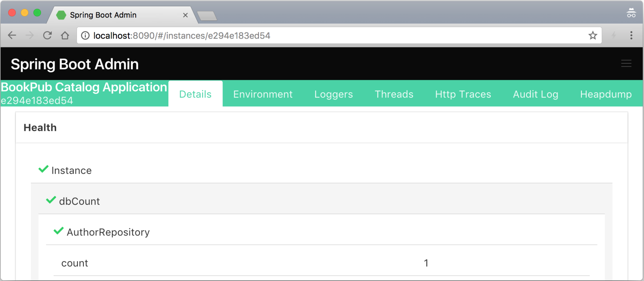644x281 pixels.
Task: Click the Health section heading
Action: click(40, 128)
